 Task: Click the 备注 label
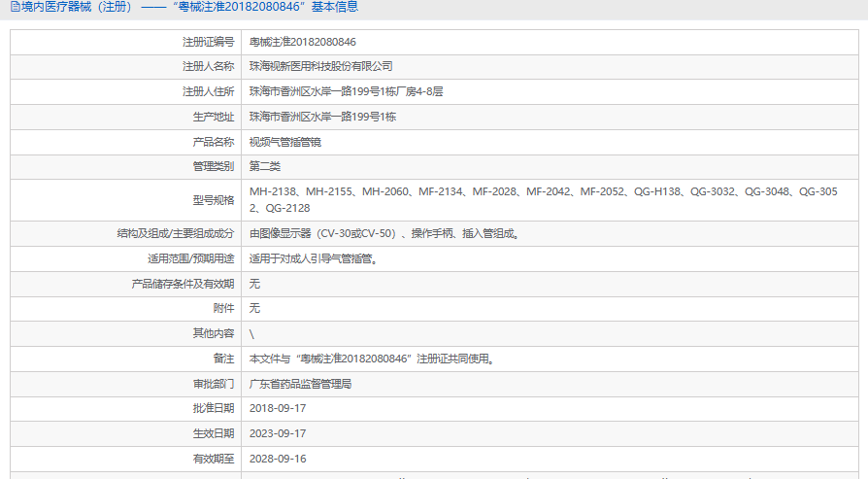223,359
